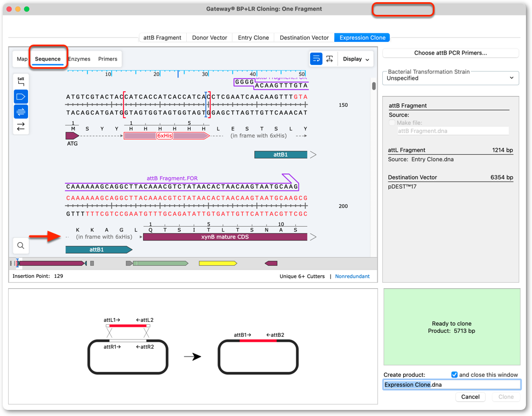This screenshot has height=416, width=532.
Task: Enable the wrapped line format icon
Action: 316,59
